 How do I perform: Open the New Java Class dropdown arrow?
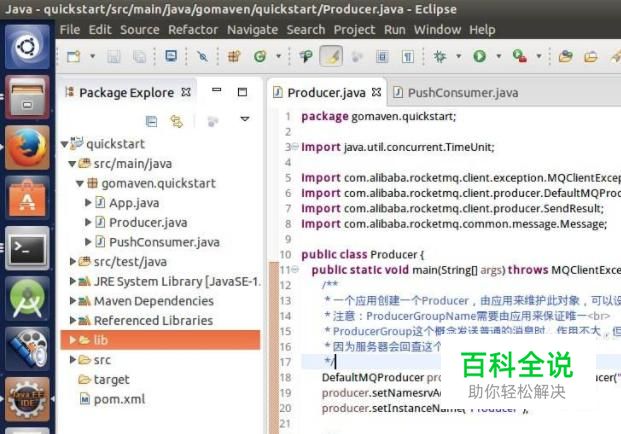(278, 56)
